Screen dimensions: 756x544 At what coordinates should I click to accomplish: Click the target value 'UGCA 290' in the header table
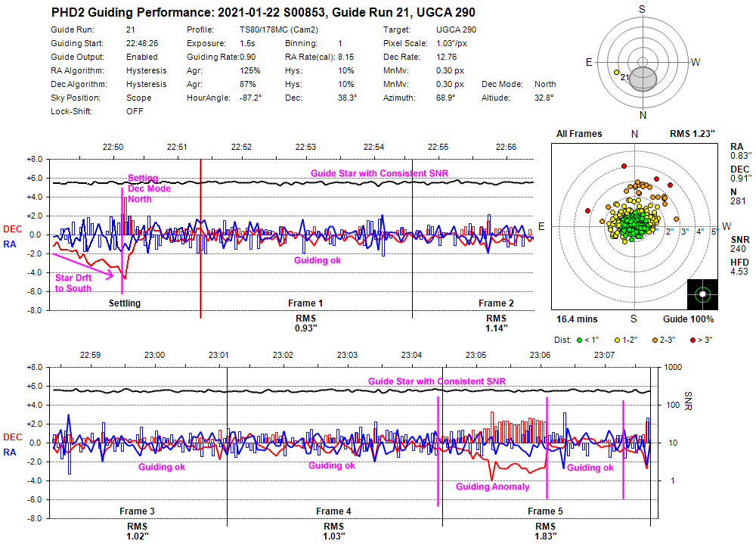[x=456, y=30]
